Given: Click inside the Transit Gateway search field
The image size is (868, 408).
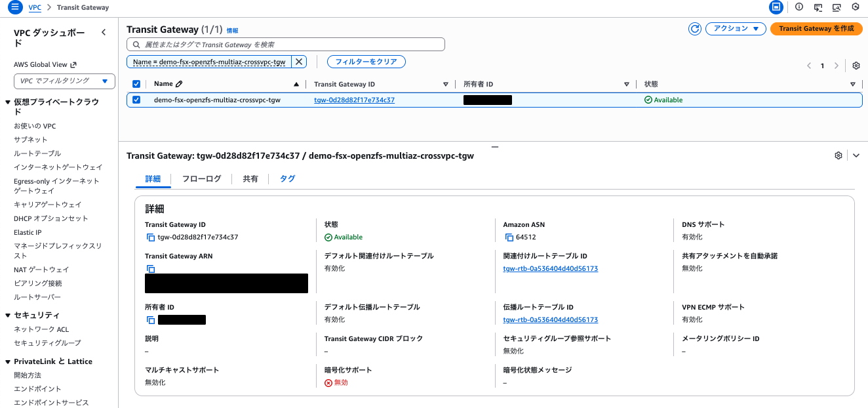Looking at the screenshot, I should click(x=285, y=44).
